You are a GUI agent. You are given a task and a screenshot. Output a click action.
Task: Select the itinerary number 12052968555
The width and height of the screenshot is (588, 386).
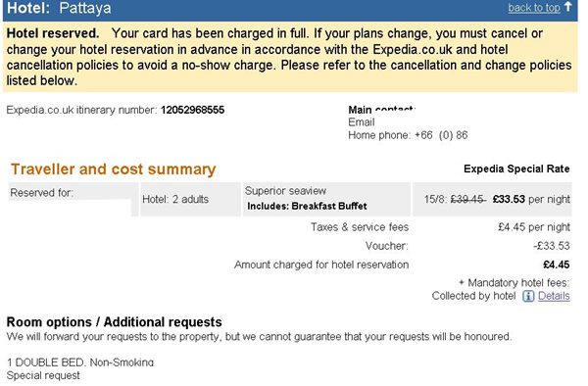(x=192, y=110)
